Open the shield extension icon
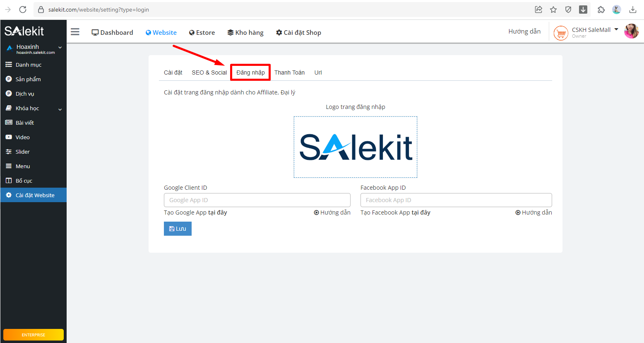 tap(568, 10)
